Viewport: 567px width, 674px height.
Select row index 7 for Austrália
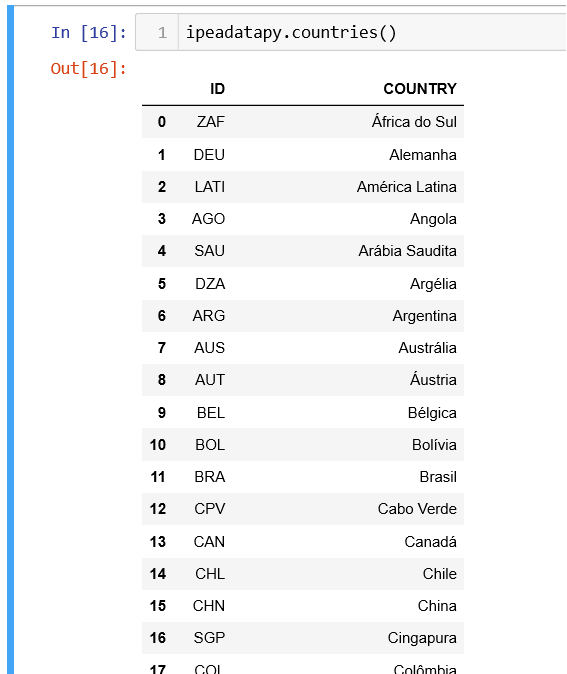[x=162, y=348]
